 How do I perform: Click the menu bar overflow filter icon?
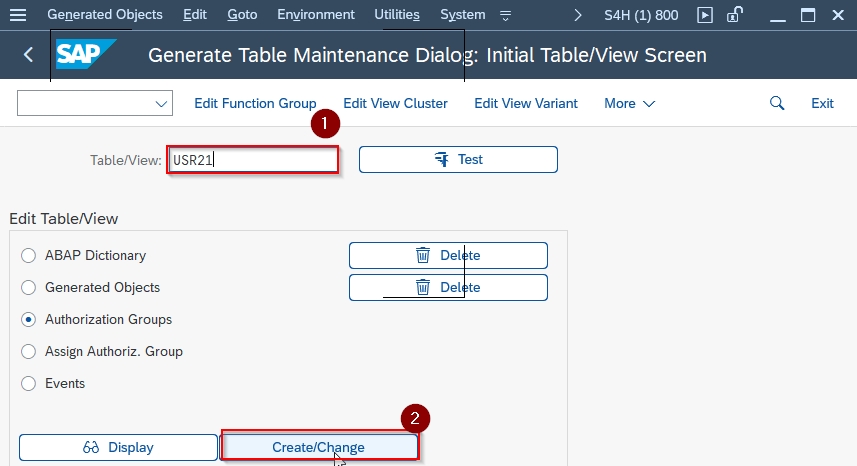tap(506, 15)
